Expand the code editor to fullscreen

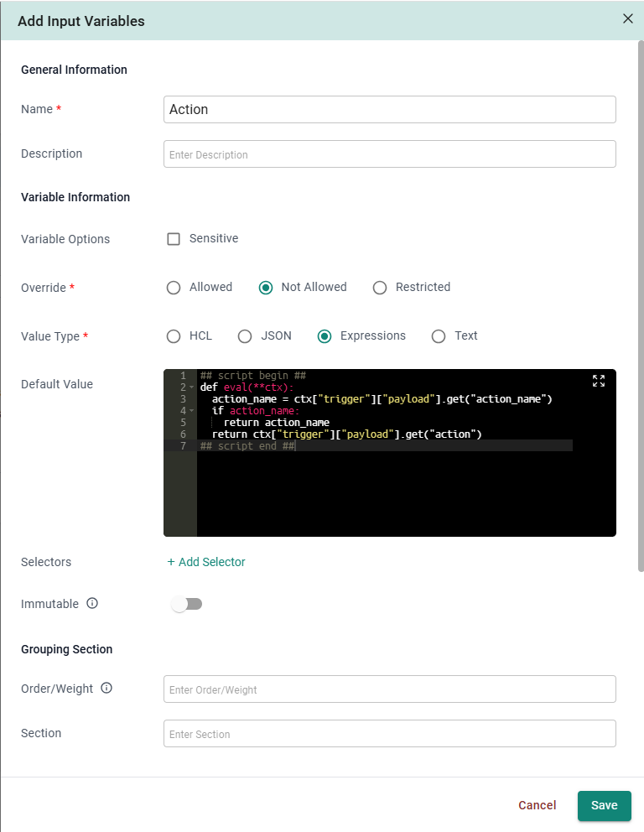599,381
